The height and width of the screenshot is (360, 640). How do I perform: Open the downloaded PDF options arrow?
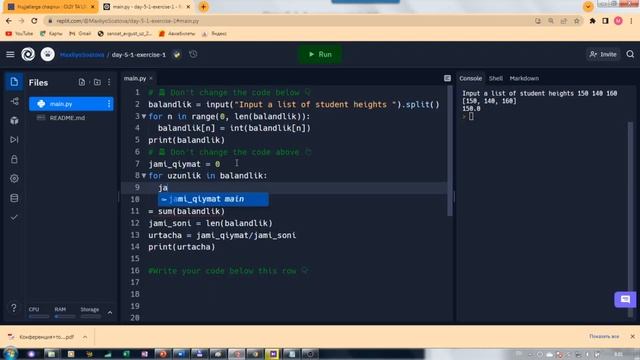click(85, 337)
